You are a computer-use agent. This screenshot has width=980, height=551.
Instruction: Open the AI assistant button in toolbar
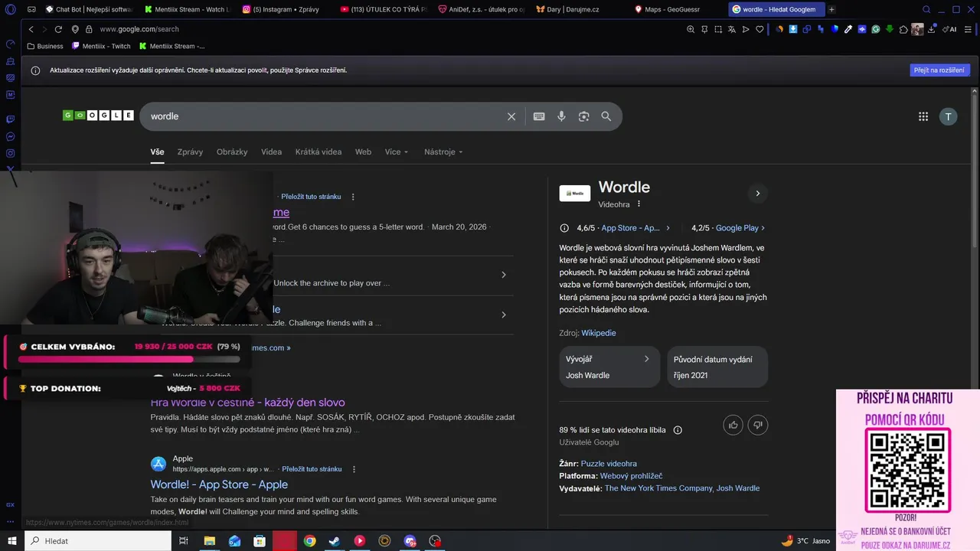pos(949,29)
